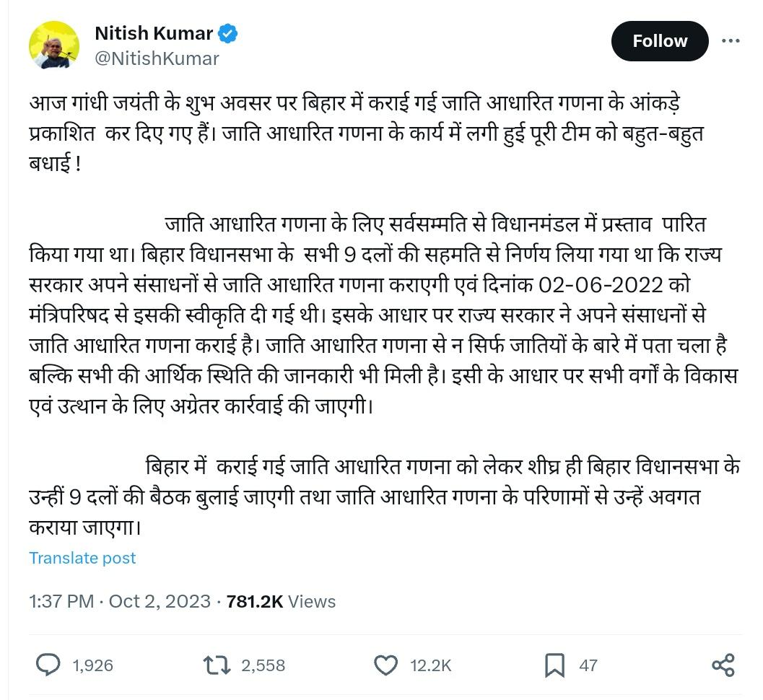Image resolution: width=763 pixels, height=700 pixels.
Task: Click the 1,926 replies count
Action: pos(93,665)
